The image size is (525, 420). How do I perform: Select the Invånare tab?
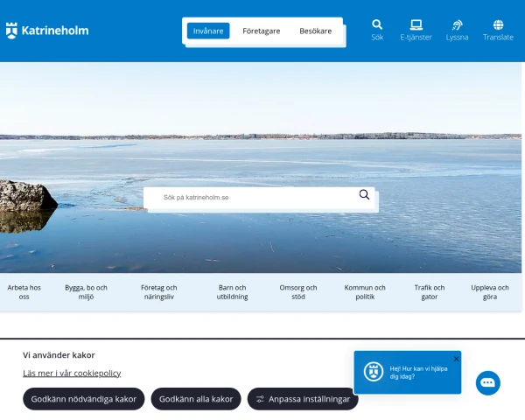pyautogui.click(x=208, y=31)
